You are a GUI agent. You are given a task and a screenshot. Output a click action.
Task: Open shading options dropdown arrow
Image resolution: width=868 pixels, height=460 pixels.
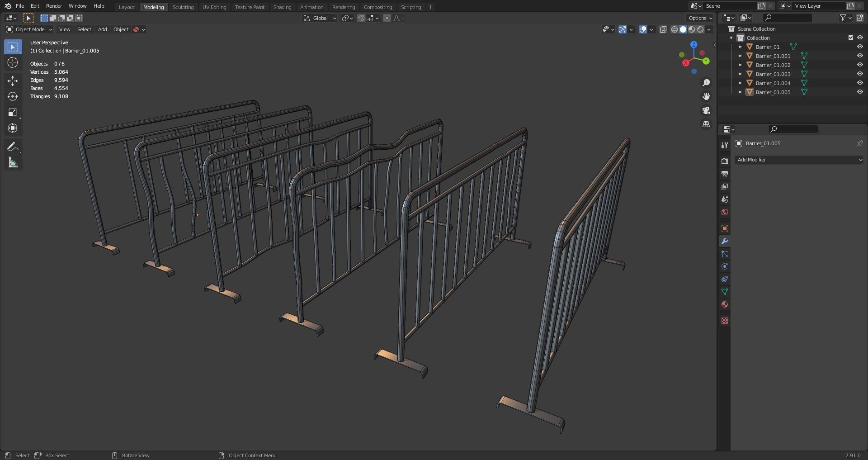(x=709, y=29)
